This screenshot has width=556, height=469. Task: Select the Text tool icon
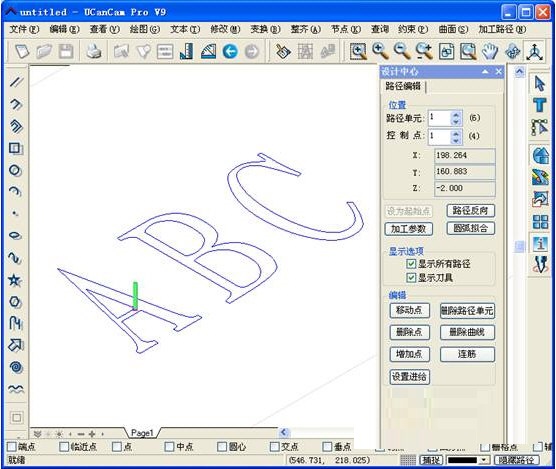pos(540,105)
